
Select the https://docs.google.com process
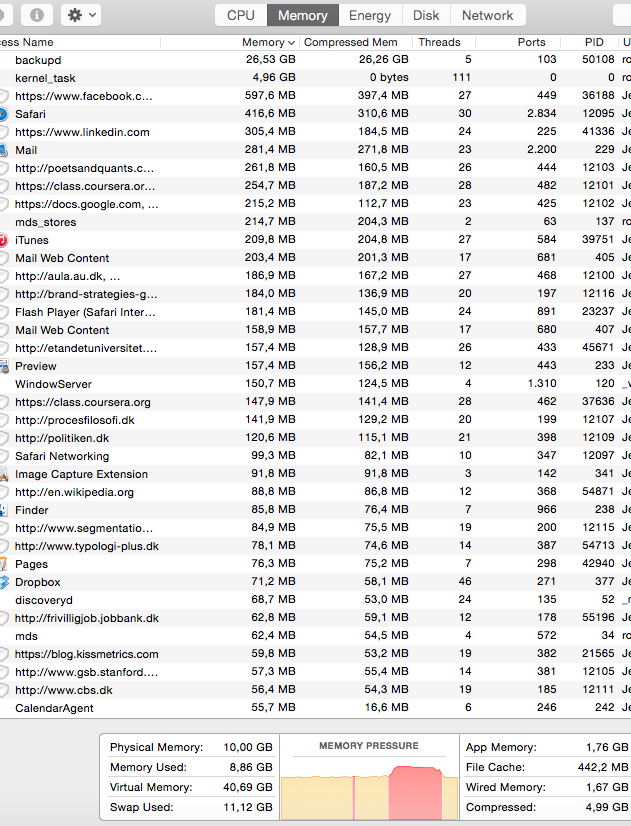316,204
